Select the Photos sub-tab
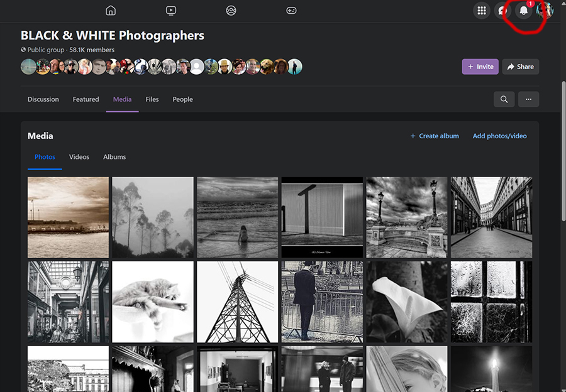The width and height of the screenshot is (566, 392). pyautogui.click(x=45, y=157)
